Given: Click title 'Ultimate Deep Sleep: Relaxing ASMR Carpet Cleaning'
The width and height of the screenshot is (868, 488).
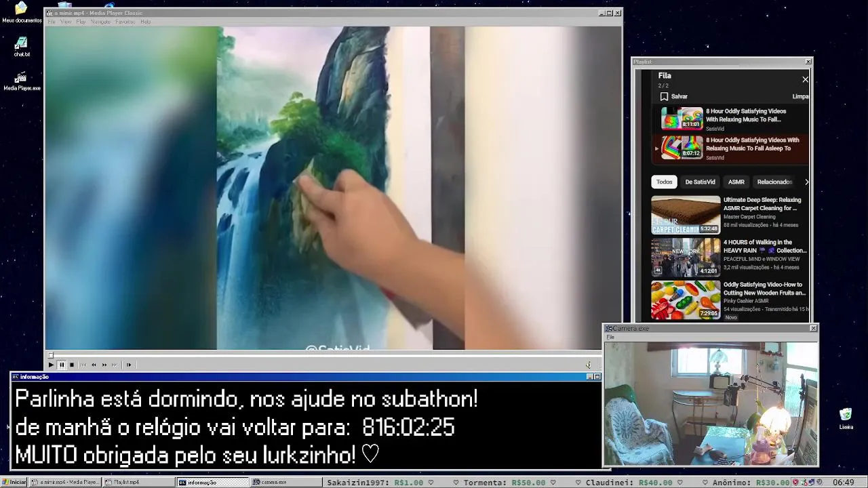Looking at the screenshot, I should [762, 204].
